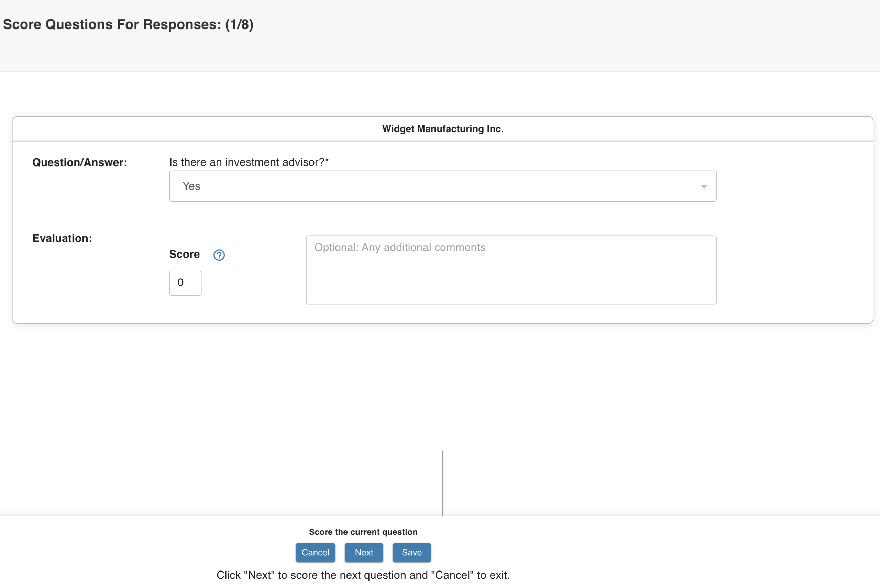
Task: Click the vertical divider line above the buttons
Action: point(442,482)
